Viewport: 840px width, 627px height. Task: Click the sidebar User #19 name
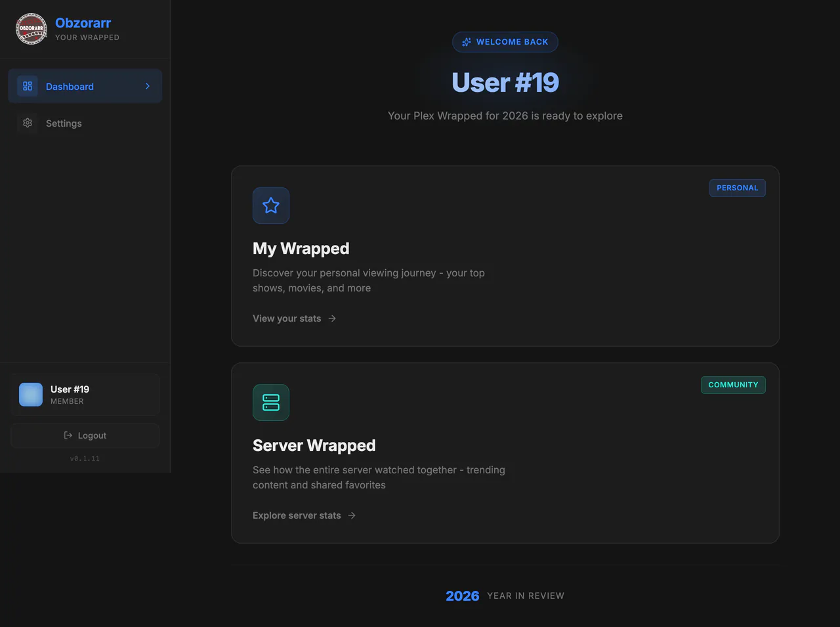point(70,389)
